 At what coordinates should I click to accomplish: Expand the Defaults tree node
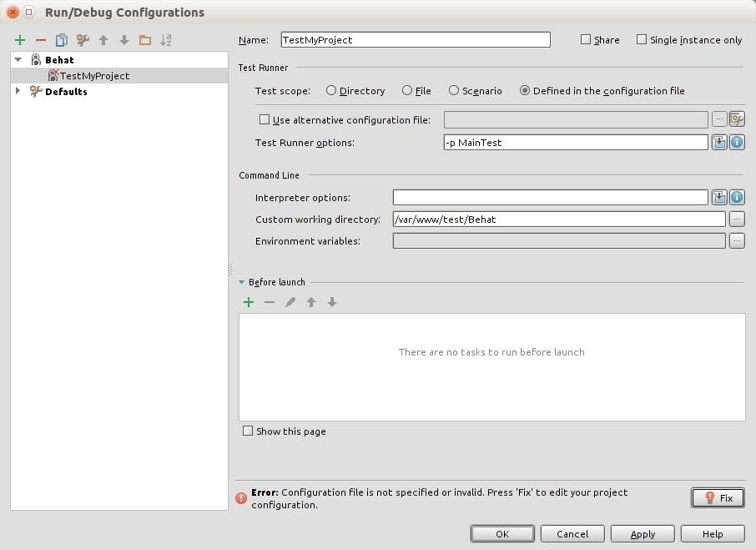point(18,92)
